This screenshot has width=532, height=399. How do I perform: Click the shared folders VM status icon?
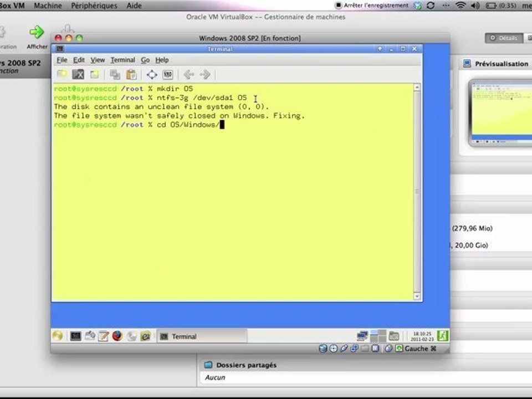click(365, 349)
